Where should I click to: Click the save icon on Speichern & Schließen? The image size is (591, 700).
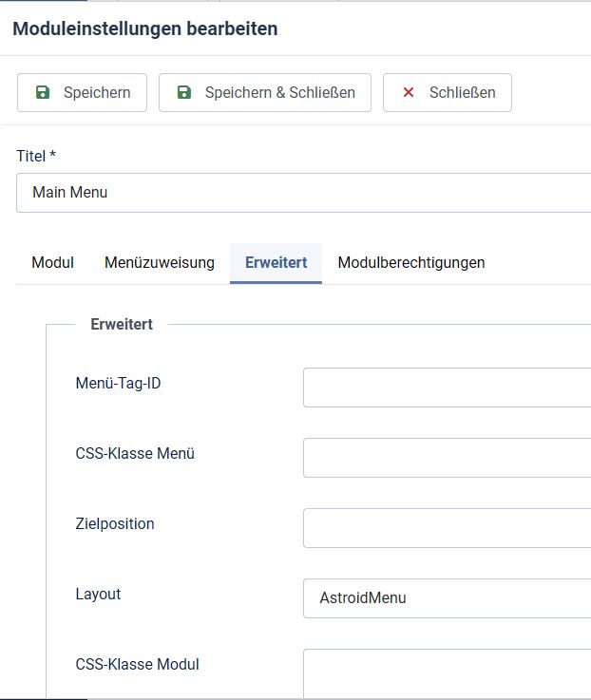184,92
